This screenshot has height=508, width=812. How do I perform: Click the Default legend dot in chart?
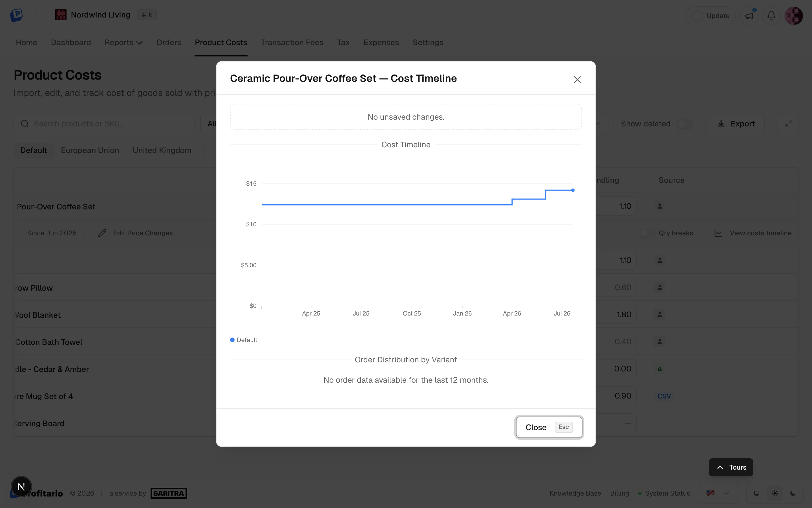pos(232,340)
